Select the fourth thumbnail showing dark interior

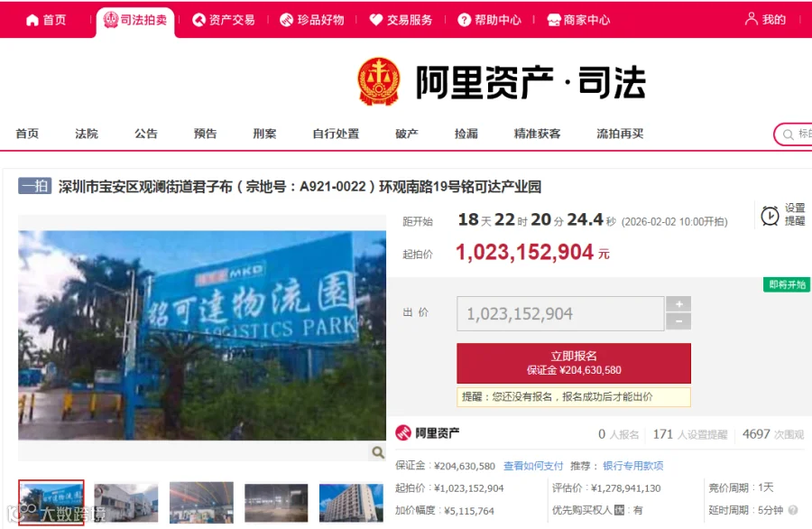point(276,502)
